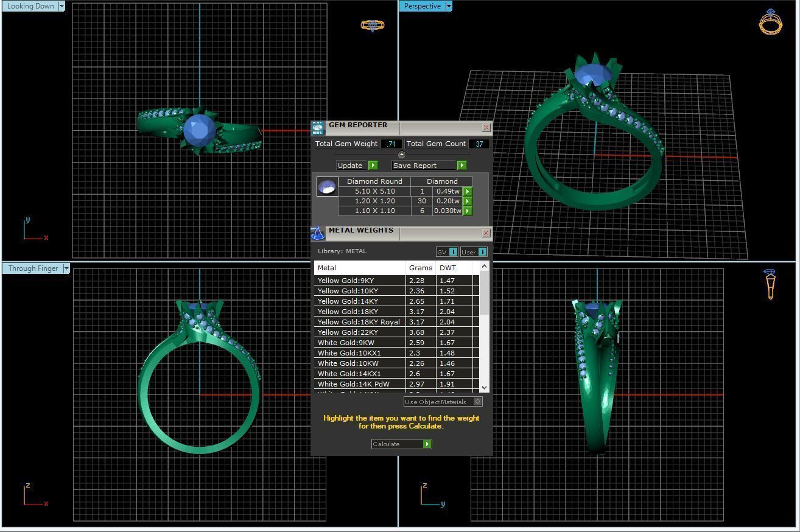800x532 pixels.
Task: Click the Total Gem Count value field
Action: (x=479, y=144)
